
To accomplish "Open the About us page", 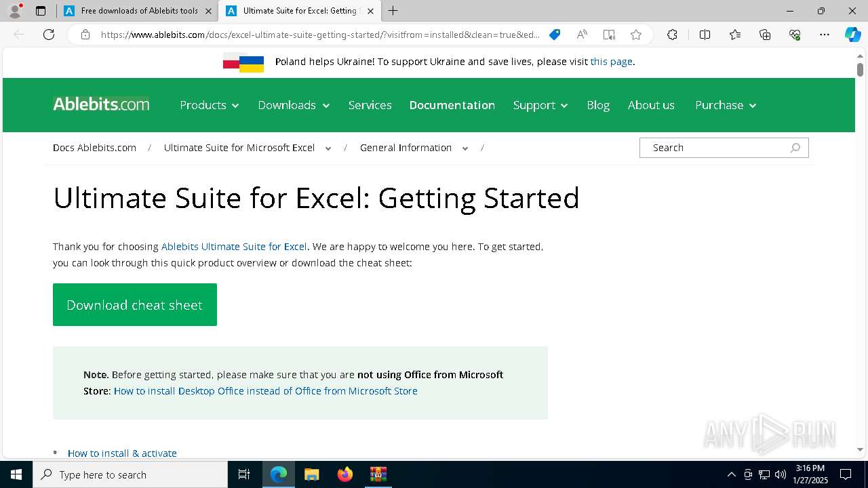I will [651, 105].
